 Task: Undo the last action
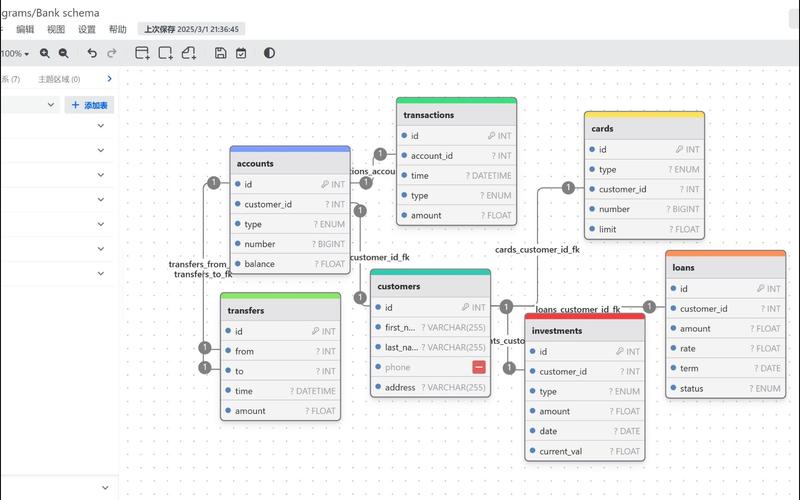point(92,53)
